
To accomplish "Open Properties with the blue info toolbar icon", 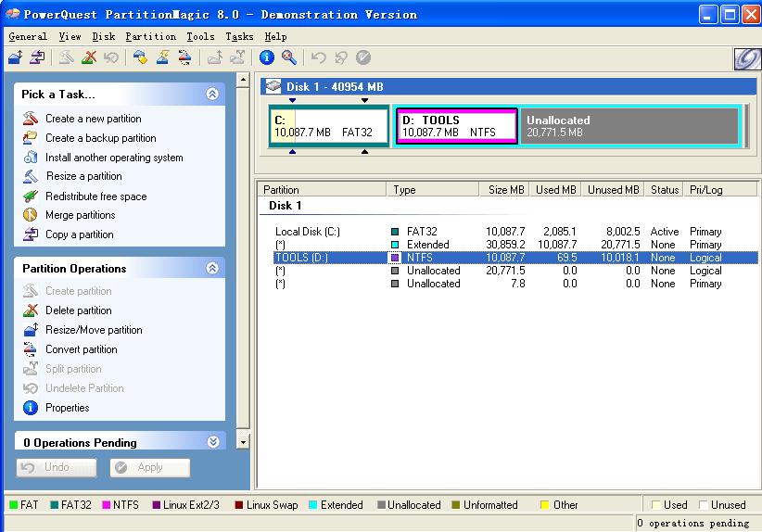I will [266, 57].
